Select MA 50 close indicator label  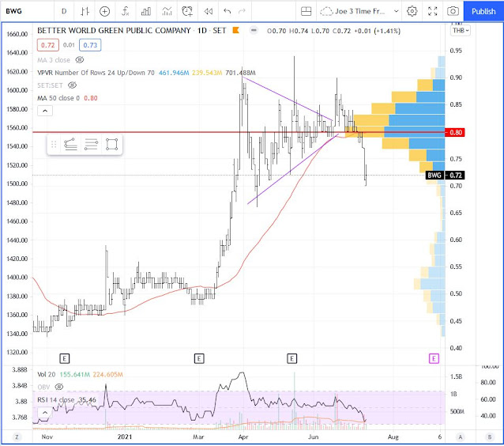58,98
